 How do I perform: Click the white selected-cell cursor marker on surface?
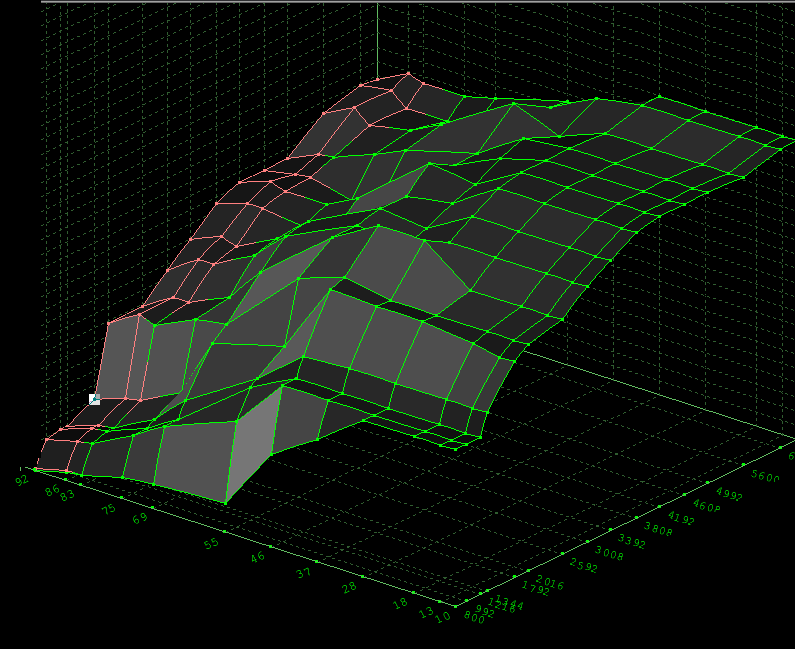(x=94, y=400)
